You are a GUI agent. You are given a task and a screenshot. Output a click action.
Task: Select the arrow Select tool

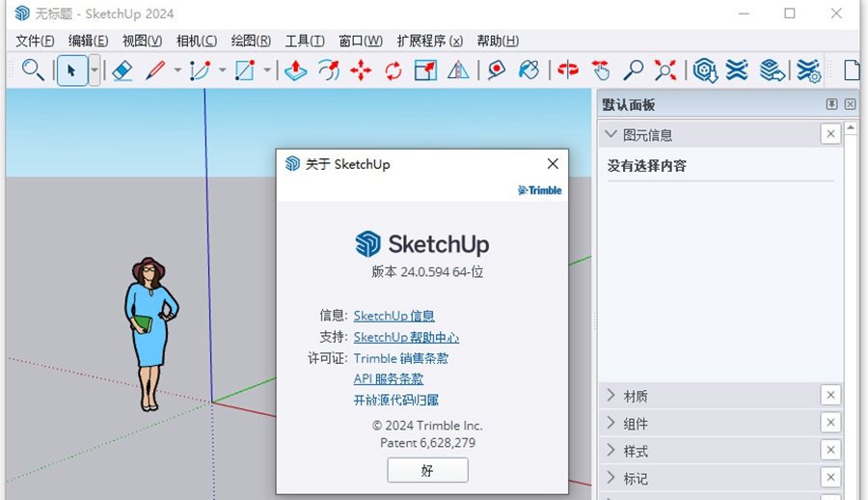tap(72, 70)
